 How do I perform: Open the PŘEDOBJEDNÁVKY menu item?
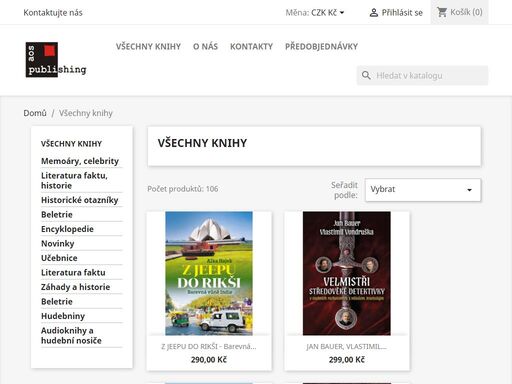click(x=321, y=46)
